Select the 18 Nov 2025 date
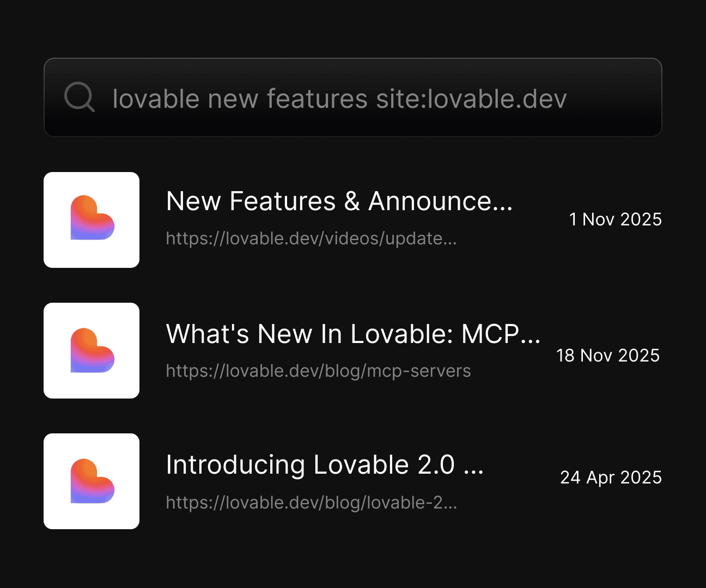Viewport: 706px width, 588px height. [x=608, y=356]
